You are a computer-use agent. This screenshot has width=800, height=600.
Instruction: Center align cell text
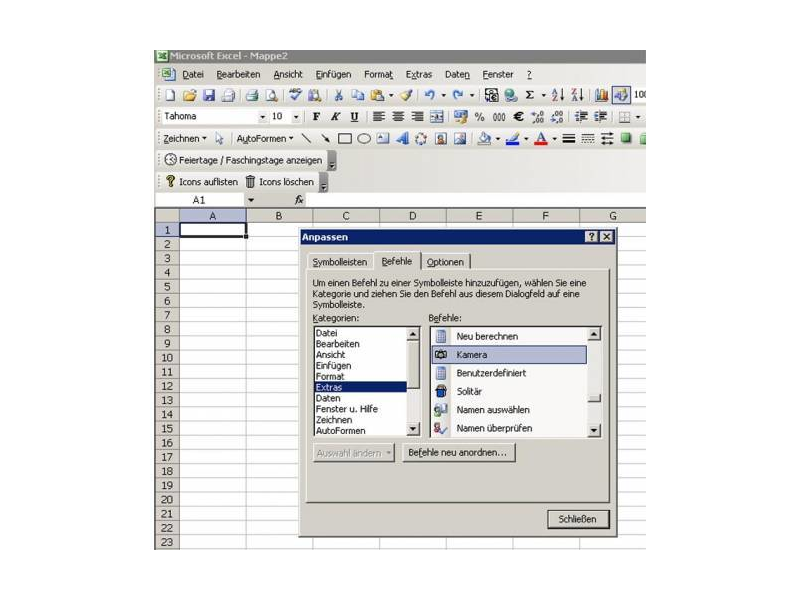[398, 117]
